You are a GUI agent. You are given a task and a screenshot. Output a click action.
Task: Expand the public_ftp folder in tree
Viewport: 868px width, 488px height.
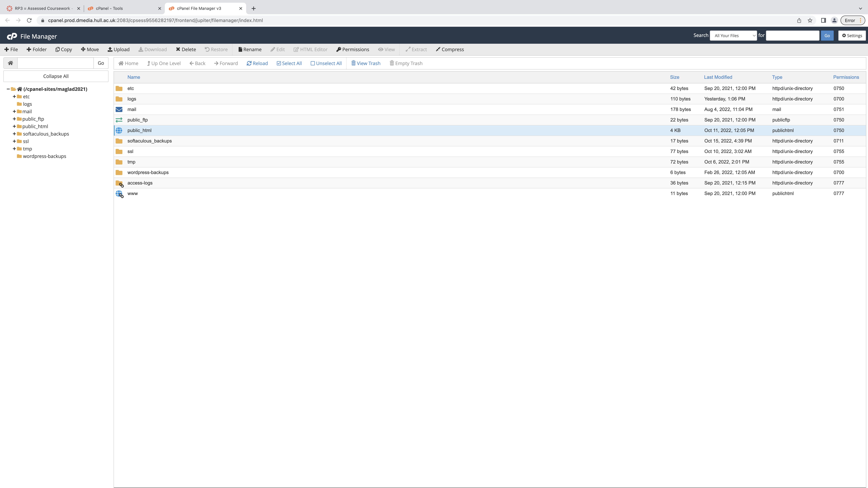coord(14,119)
